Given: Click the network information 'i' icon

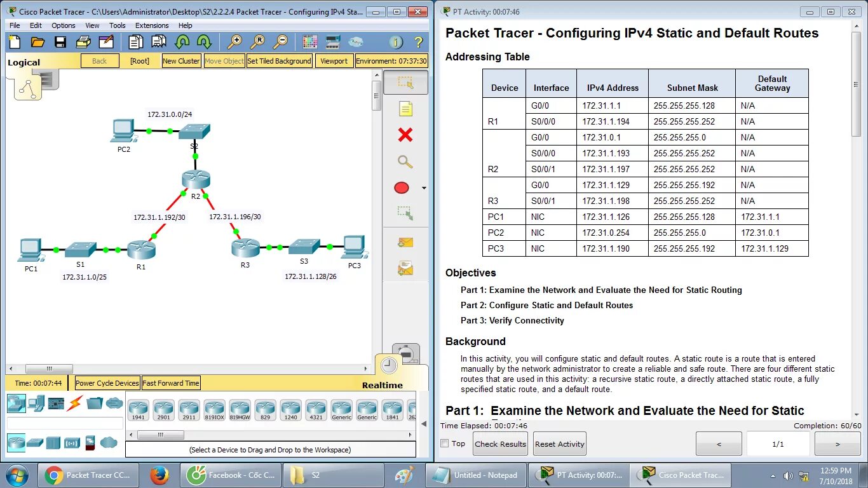Looking at the screenshot, I should pos(396,43).
